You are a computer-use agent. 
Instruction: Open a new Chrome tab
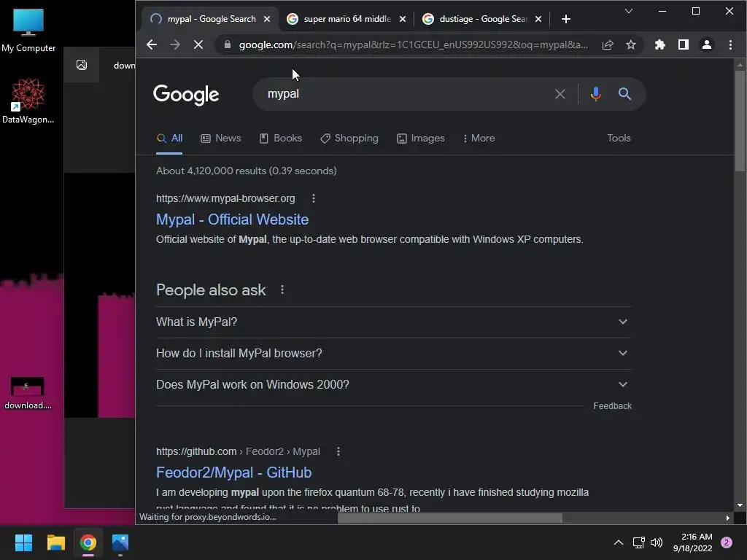point(565,19)
